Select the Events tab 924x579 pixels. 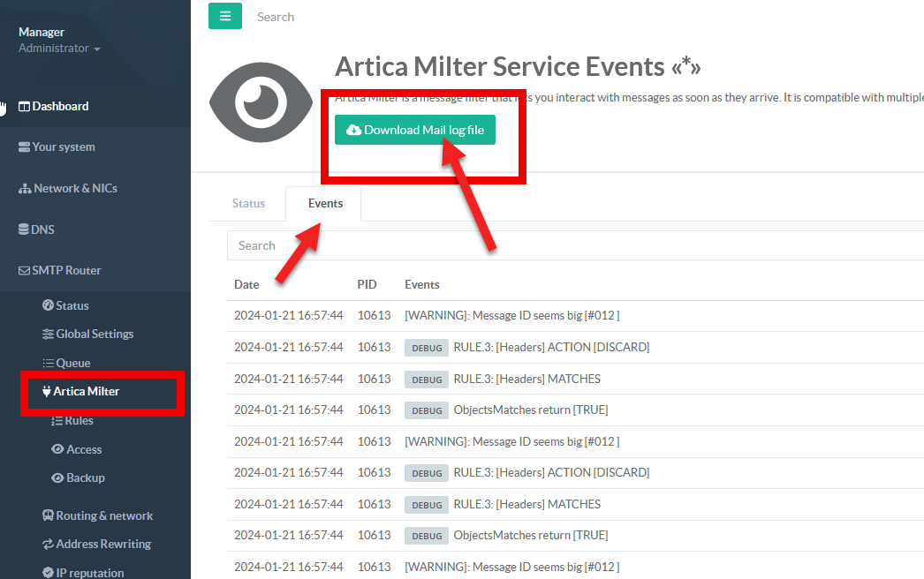coord(325,203)
